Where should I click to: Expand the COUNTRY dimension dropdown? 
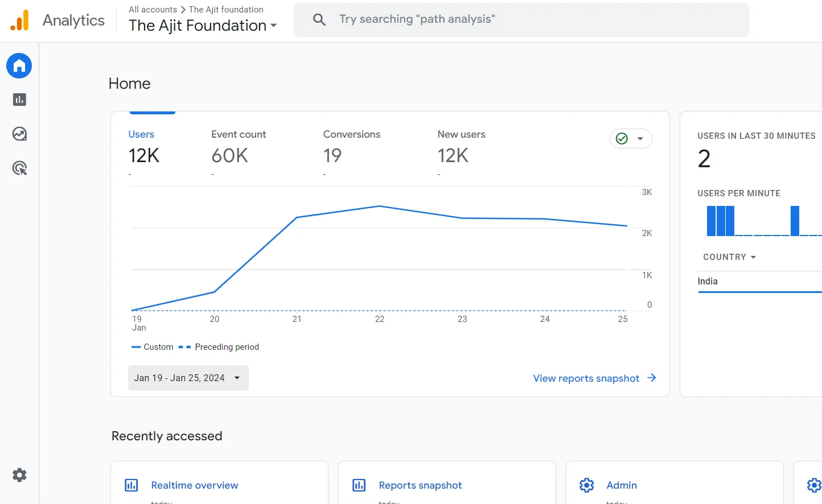[729, 257]
